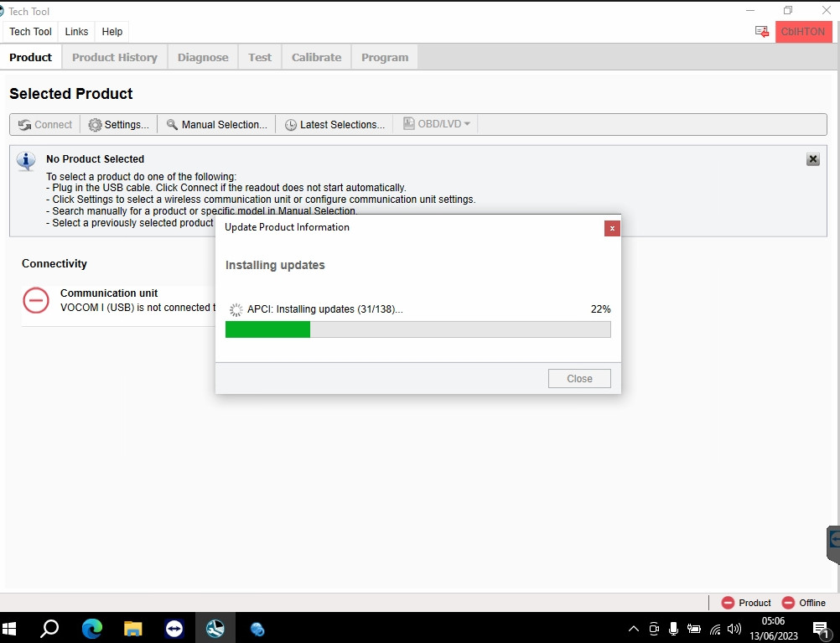
Task: Click the green installing updates progress bar
Action: tap(417, 329)
